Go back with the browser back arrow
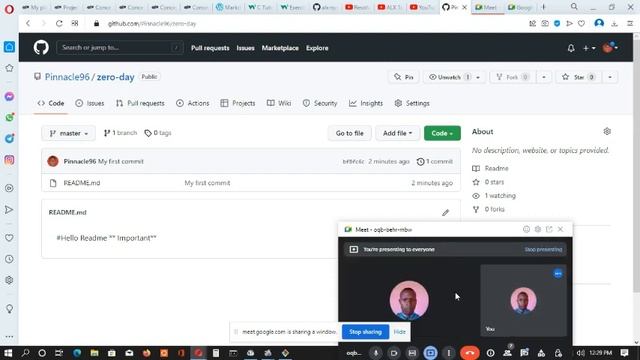This screenshot has width=640, height=360. 28,24
